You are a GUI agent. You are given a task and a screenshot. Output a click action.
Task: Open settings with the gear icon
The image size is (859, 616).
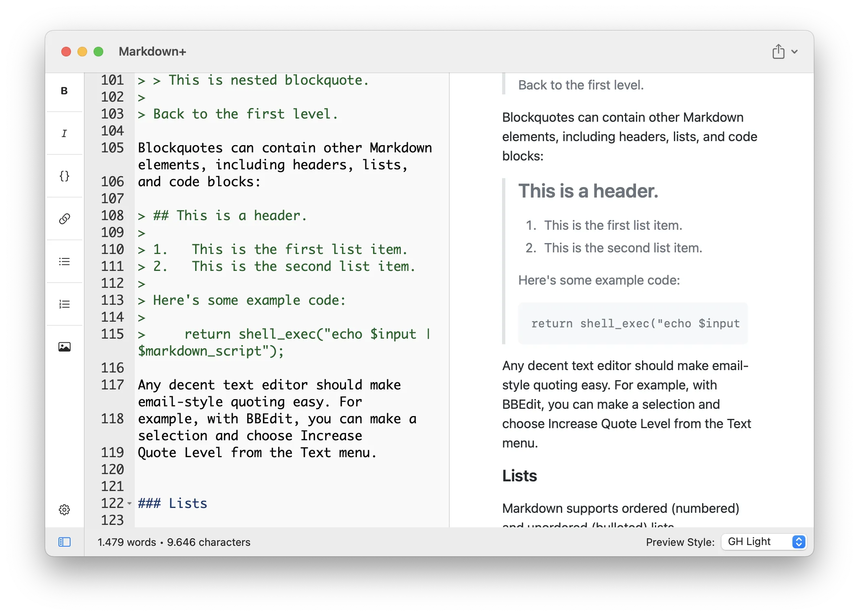(64, 510)
